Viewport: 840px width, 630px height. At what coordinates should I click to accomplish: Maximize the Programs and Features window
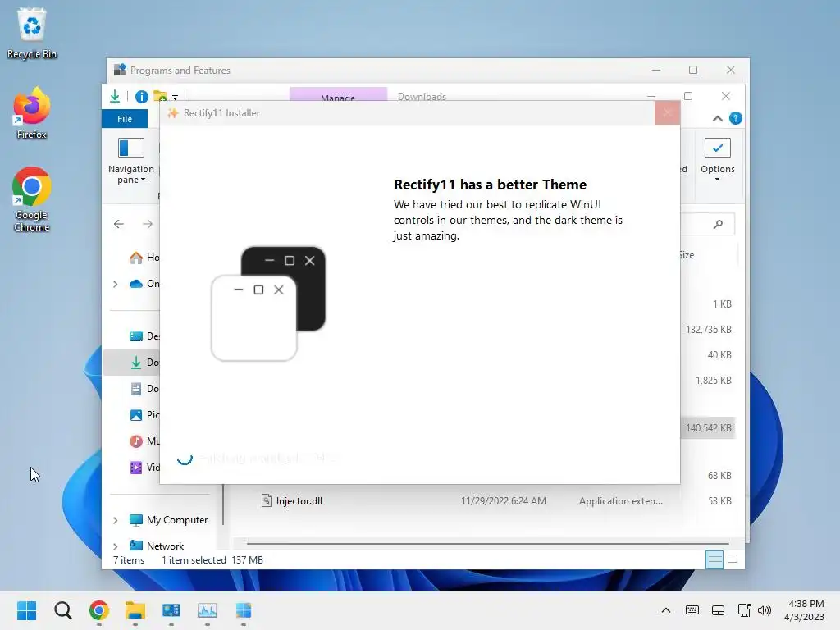pyautogui.click(x=693, y=71)
